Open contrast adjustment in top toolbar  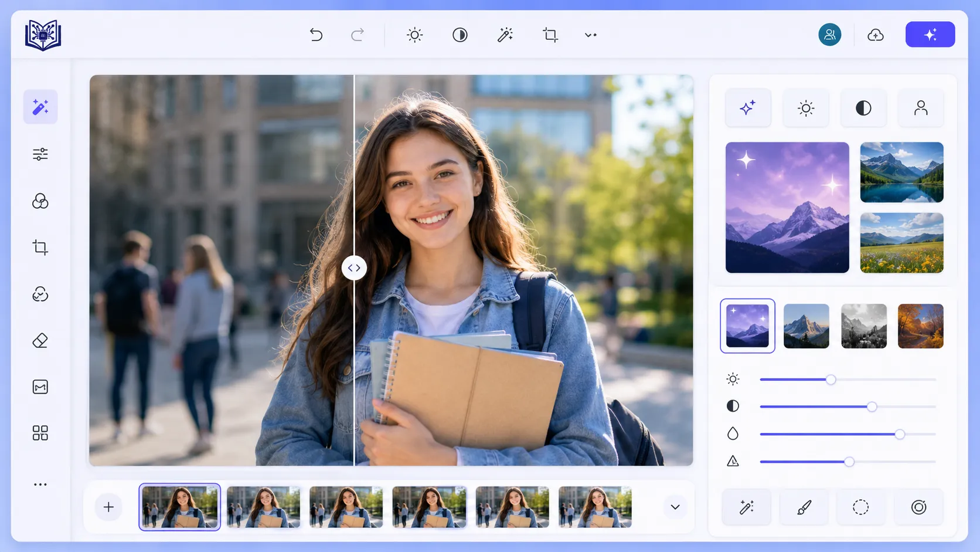pyautogui.click(x=460, y=35)
